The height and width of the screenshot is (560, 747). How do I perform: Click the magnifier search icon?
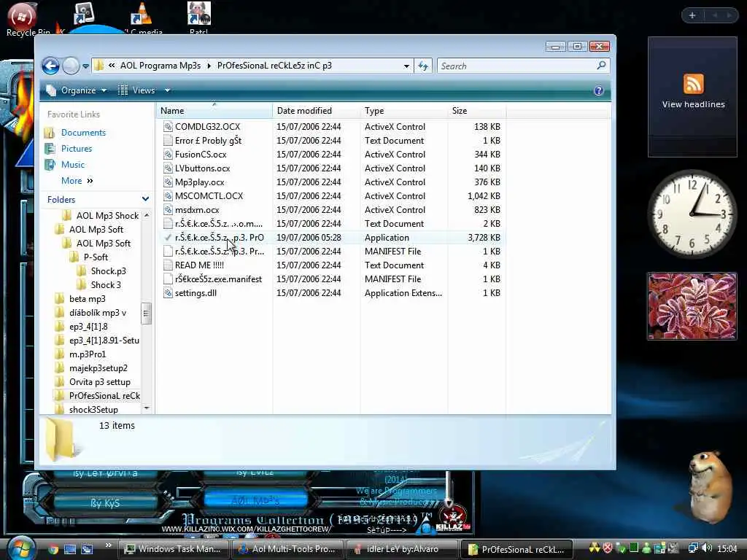602,65
